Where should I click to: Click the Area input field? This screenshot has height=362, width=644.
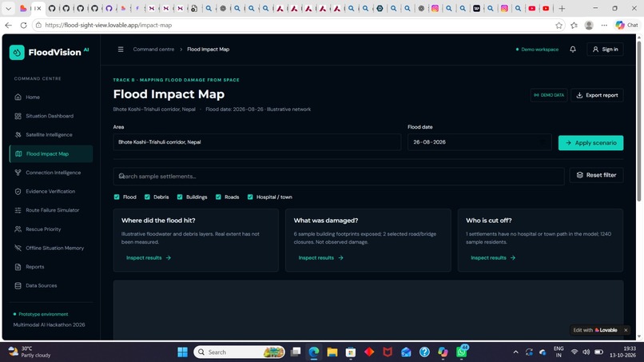pyautogui.click(x=257, y=142)
